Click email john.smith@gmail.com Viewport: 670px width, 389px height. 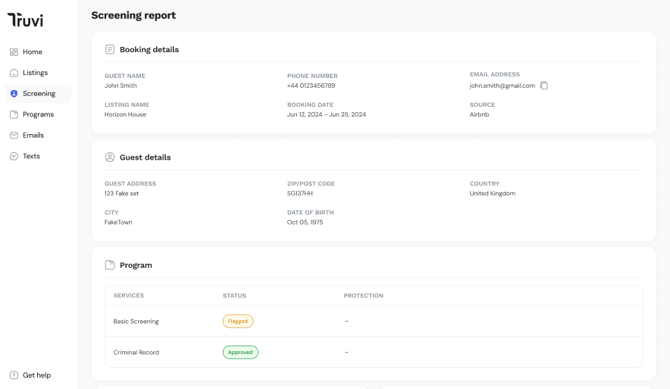pyautogui.click(x=502, y=85)
